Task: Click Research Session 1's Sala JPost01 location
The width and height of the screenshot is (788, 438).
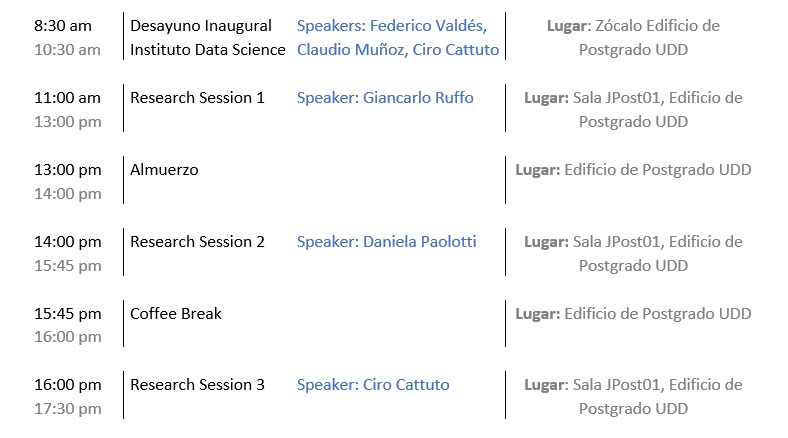Action: [633, 110]
